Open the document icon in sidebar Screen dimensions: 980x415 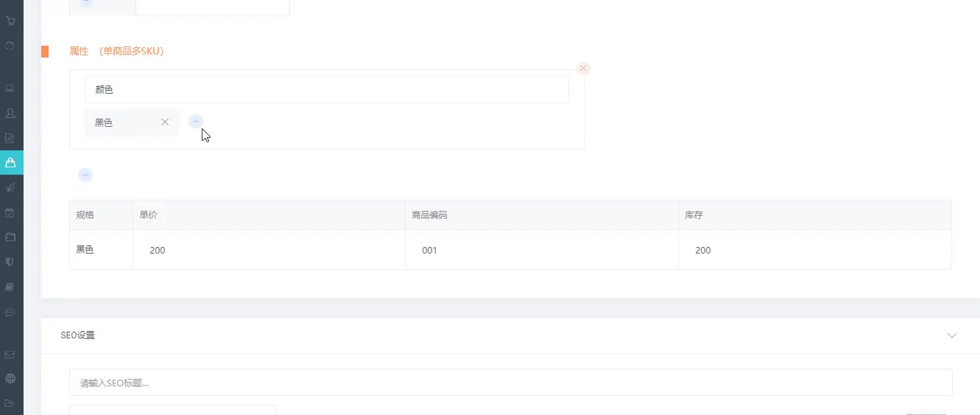click(x=10, y=138)
